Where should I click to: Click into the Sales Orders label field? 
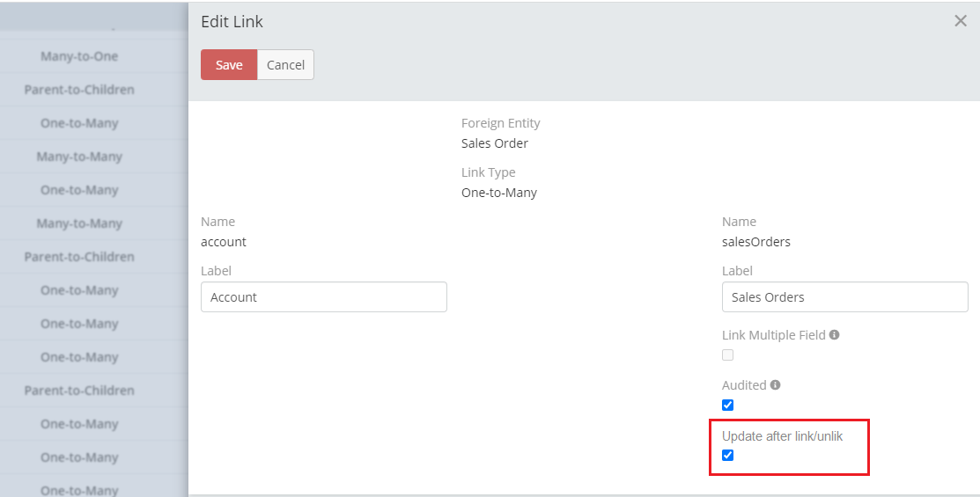(x=844, y=297)
